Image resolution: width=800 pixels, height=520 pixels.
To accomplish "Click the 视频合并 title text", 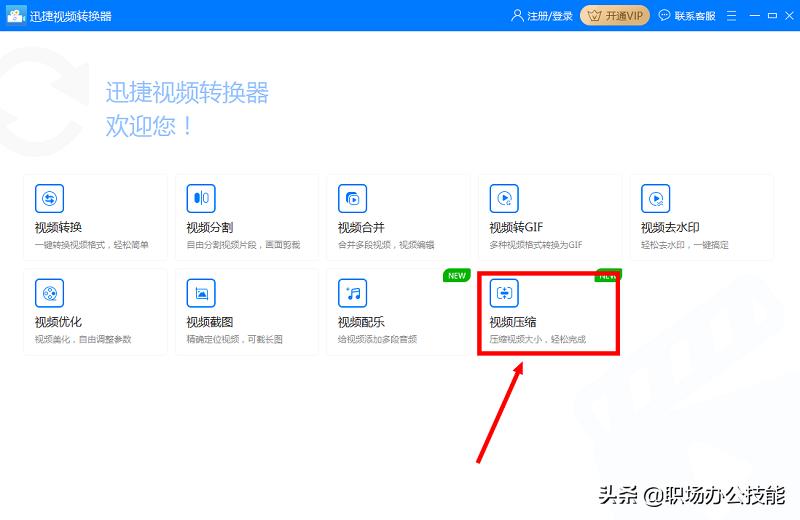I will [361, 227].
